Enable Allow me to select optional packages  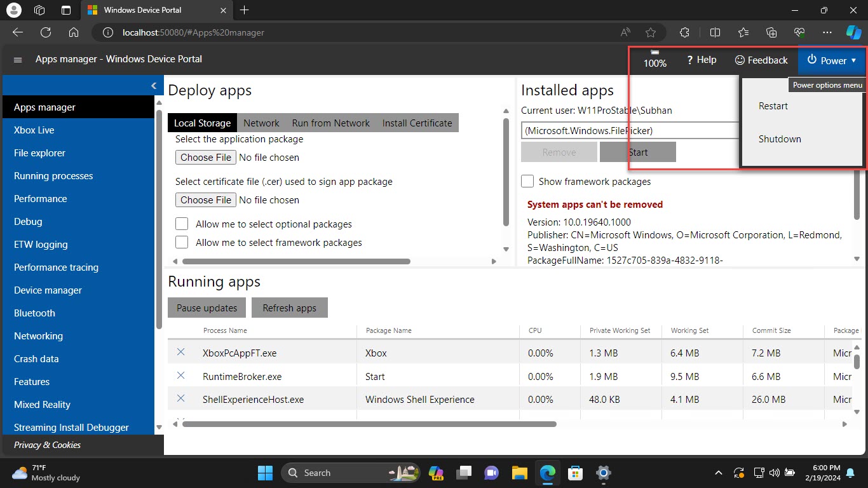(182, 224)
